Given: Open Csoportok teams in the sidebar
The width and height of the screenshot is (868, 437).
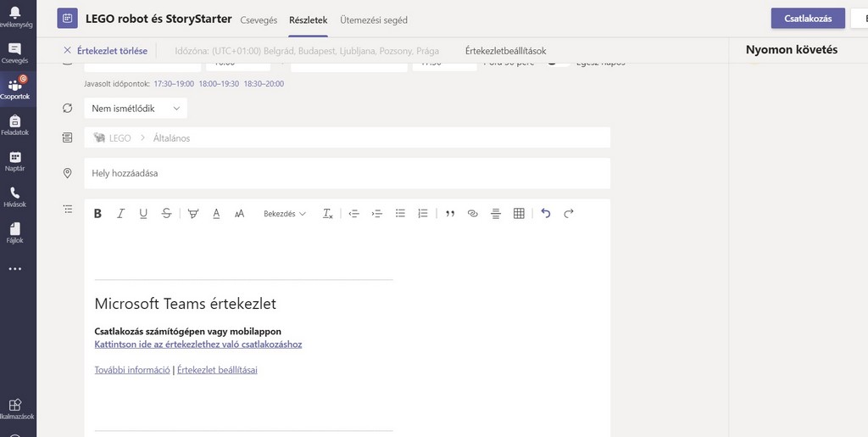Looking at the screenshot, I should (x=15, y=88).
